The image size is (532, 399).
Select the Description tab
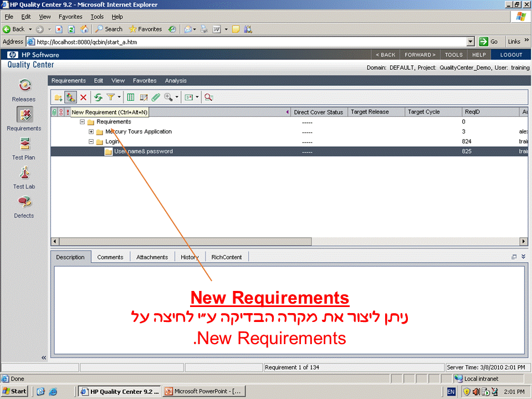(x=70, y=257)
